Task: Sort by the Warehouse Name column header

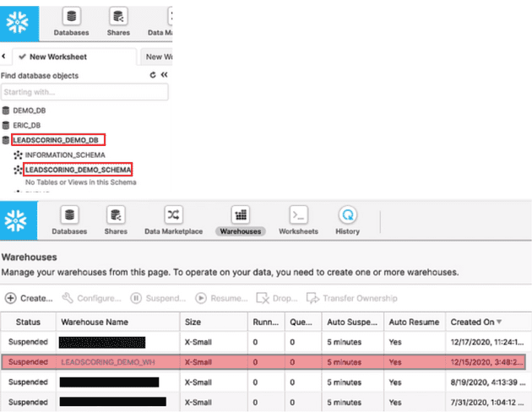Action: tap(117, 322)
